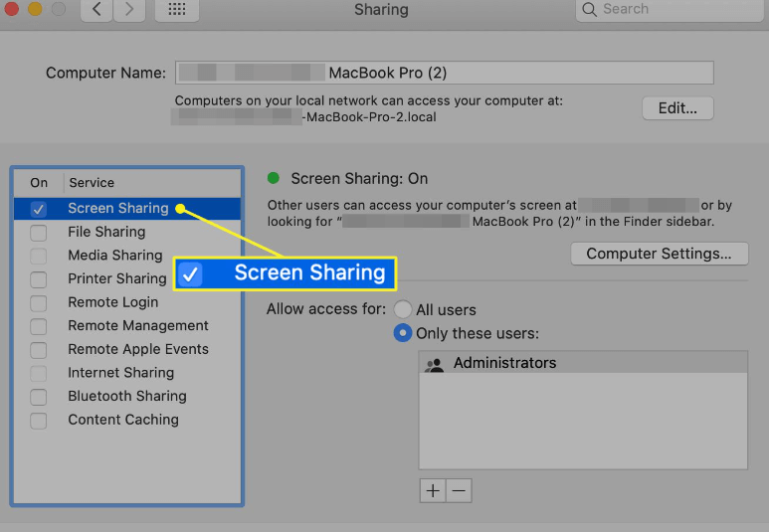Select the Remote Management service row
Image resolution: width=769 pixels, height=532 pixels.
[127, 326]
